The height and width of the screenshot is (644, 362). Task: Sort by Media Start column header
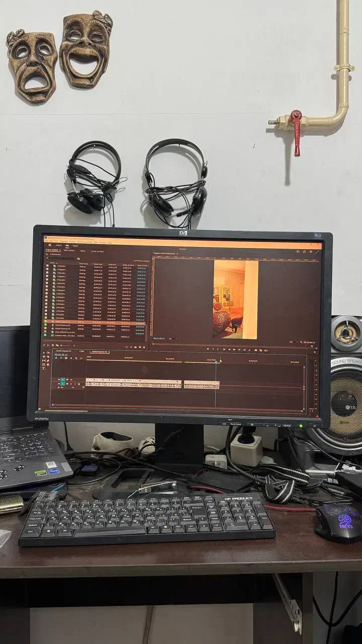[98, 264]
